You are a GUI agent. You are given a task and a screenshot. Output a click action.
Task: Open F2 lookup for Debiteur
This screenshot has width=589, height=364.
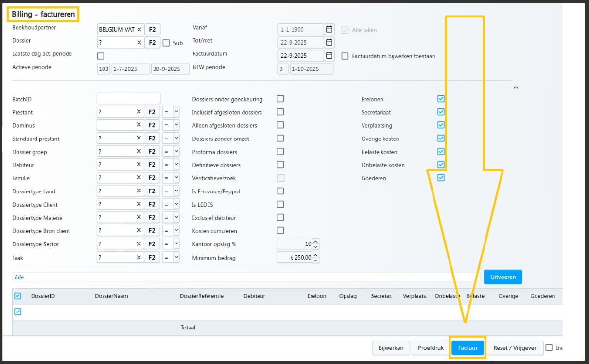pos(152,165)
